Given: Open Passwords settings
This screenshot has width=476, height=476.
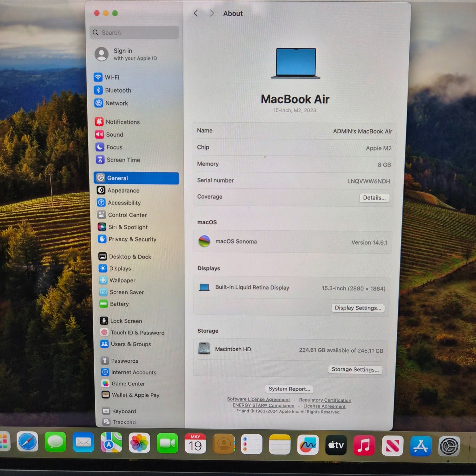Looking at the screenshot, I should click(x=120, y=361).
